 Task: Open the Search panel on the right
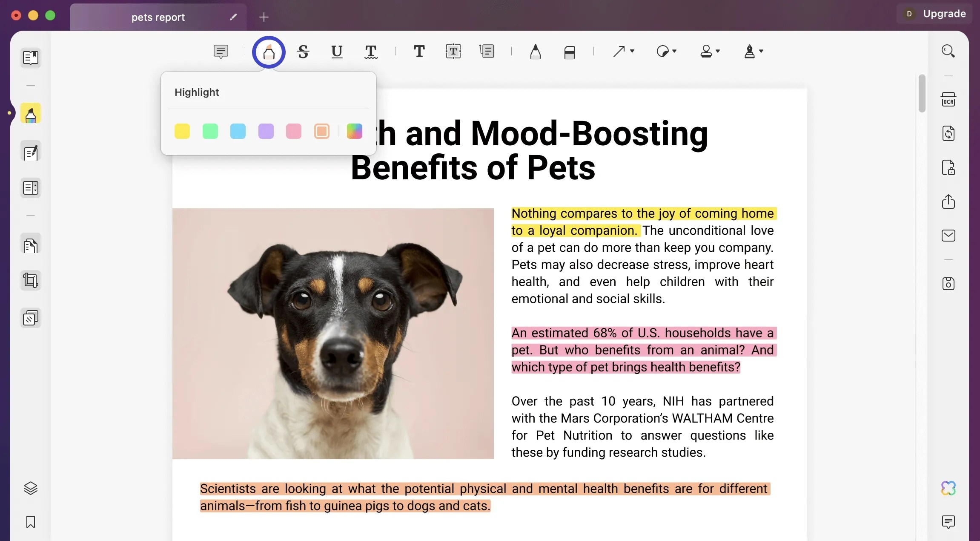(x=948, y=51)
